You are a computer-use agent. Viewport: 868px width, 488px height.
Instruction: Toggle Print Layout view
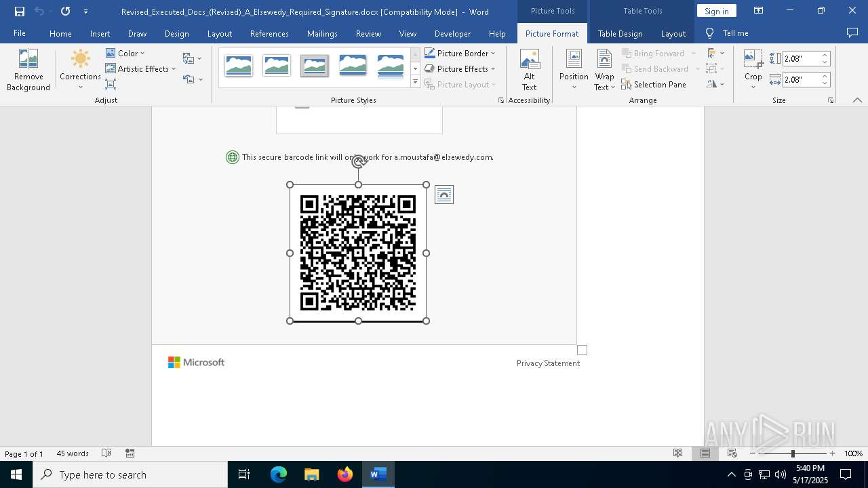click(x=705, y=453)
